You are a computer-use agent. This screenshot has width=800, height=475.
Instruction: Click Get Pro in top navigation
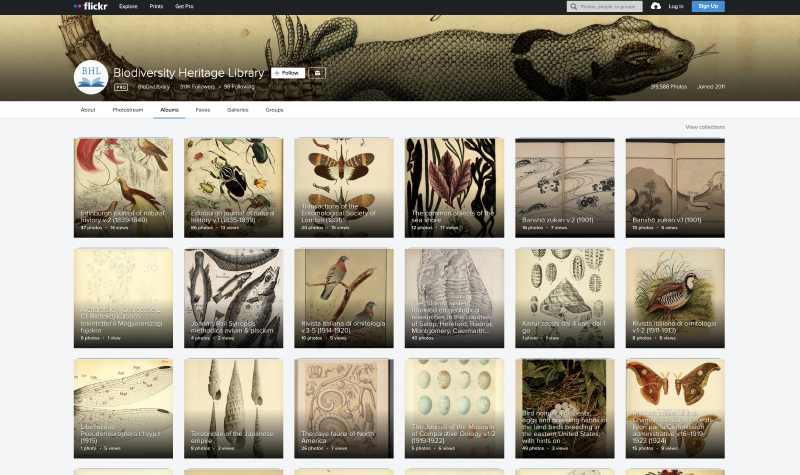184,6
